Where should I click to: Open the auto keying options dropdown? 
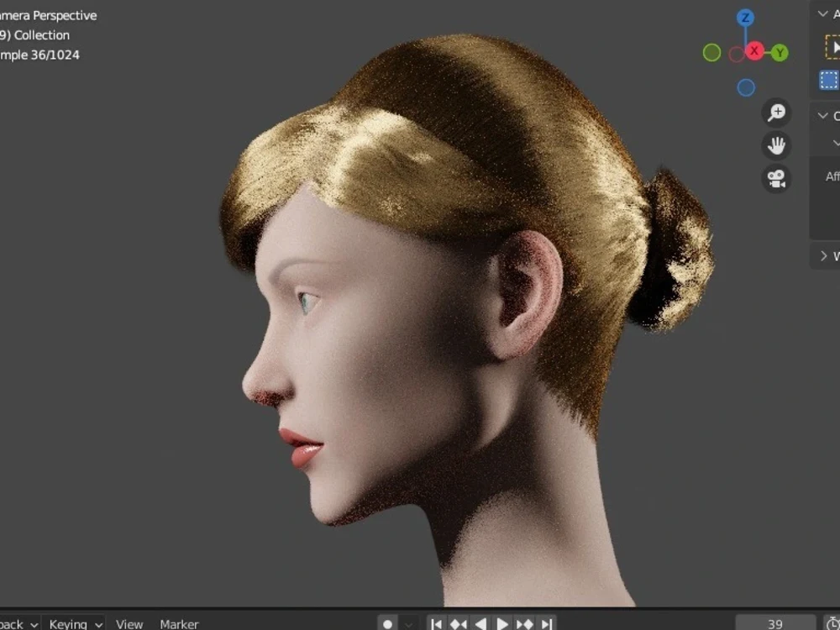409,623
